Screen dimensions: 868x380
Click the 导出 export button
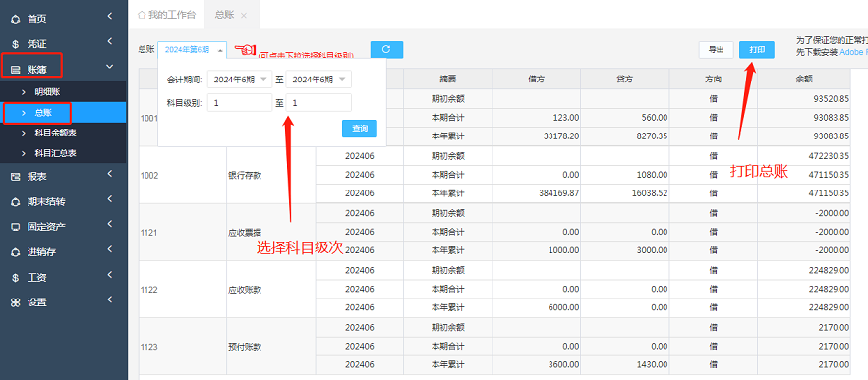pos(716,50)
